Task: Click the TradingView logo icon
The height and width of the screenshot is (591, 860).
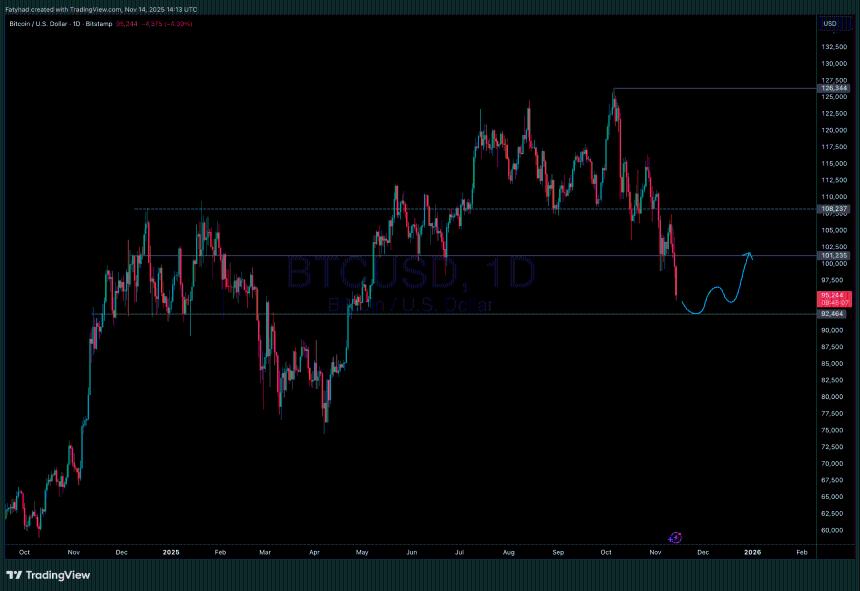Action: pos(13,575)
